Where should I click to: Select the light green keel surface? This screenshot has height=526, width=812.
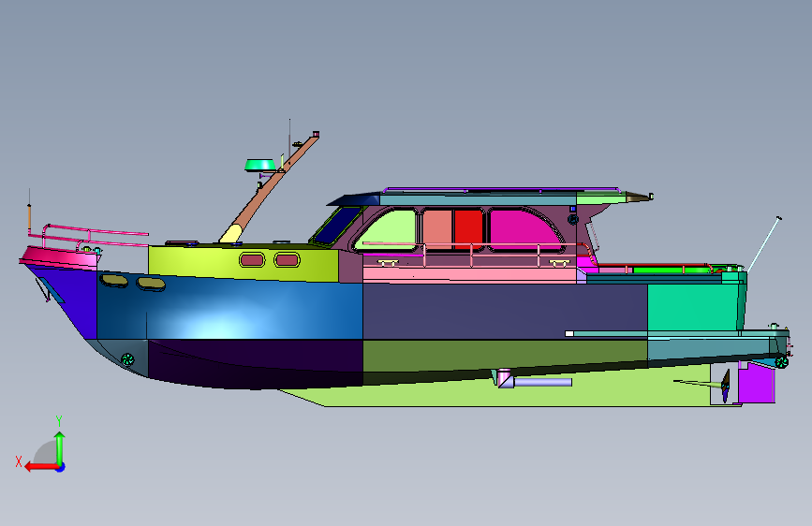click(x=518, y=396)
